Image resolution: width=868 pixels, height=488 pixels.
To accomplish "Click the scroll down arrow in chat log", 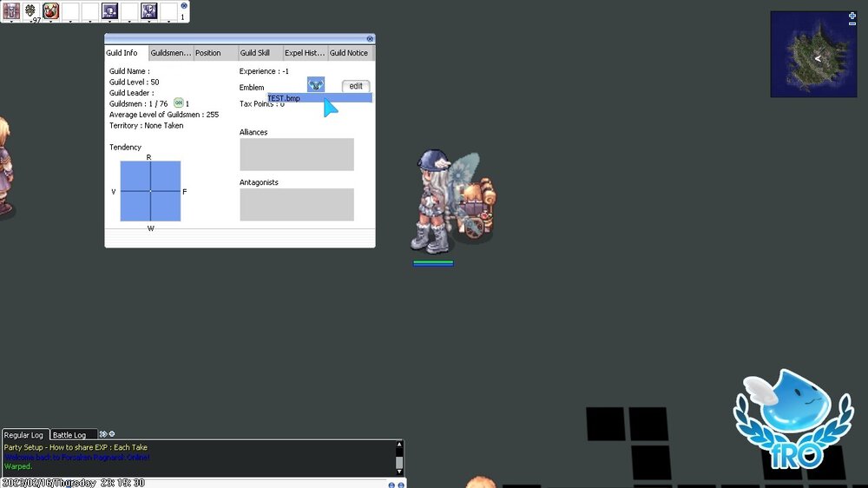I will [x=399, y=470].
